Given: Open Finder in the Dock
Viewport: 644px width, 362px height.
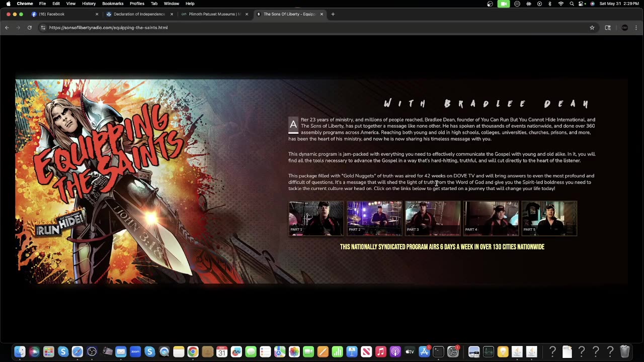Looking at the screenshot, I should pos(20,352).
